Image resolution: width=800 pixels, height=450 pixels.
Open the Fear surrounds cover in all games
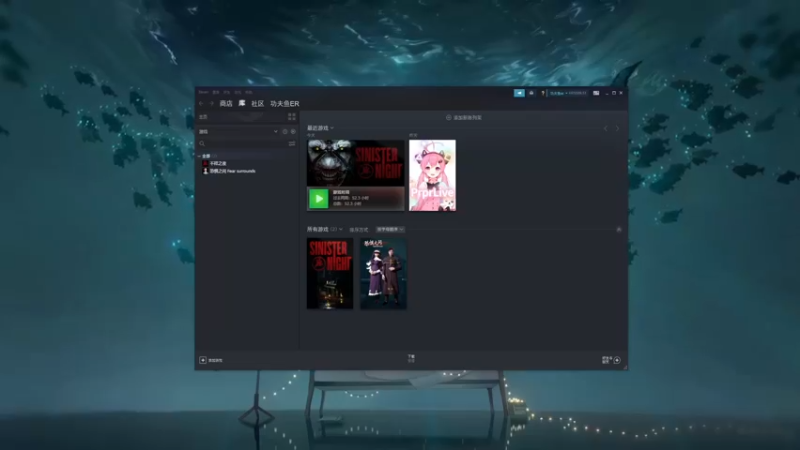tap(383, 273)
